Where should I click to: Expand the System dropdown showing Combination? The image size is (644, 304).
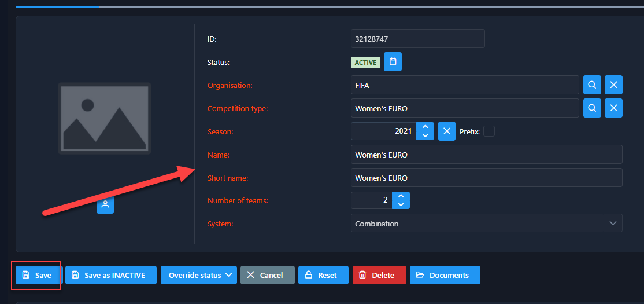(x=486, y=224)
